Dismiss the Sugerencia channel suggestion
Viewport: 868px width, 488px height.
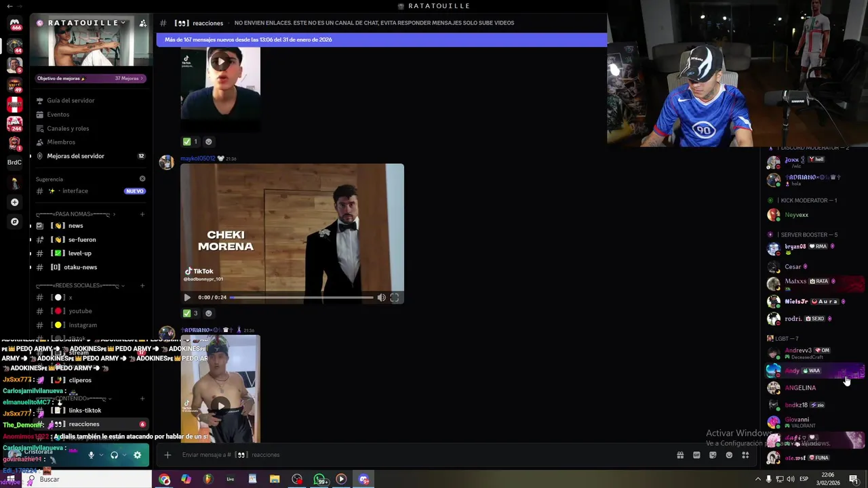point(142,179)
